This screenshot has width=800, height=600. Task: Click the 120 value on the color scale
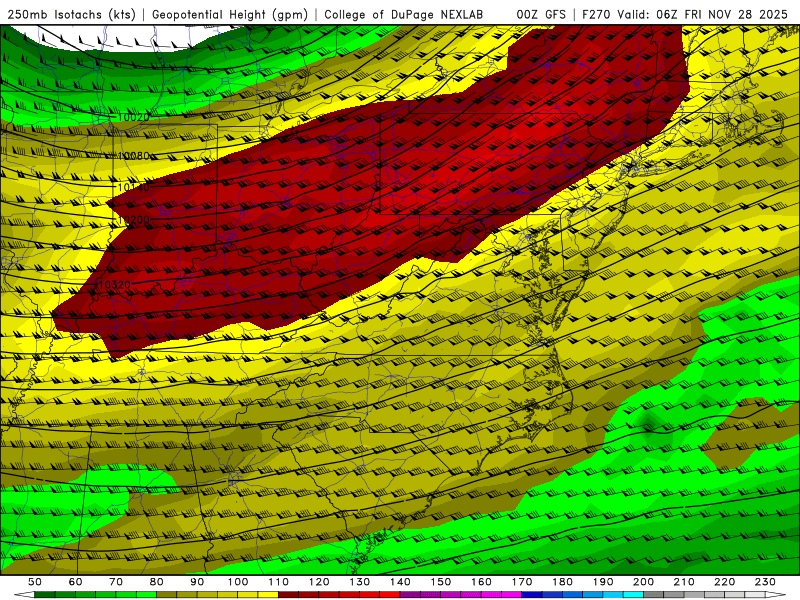(x=319, y=582)
